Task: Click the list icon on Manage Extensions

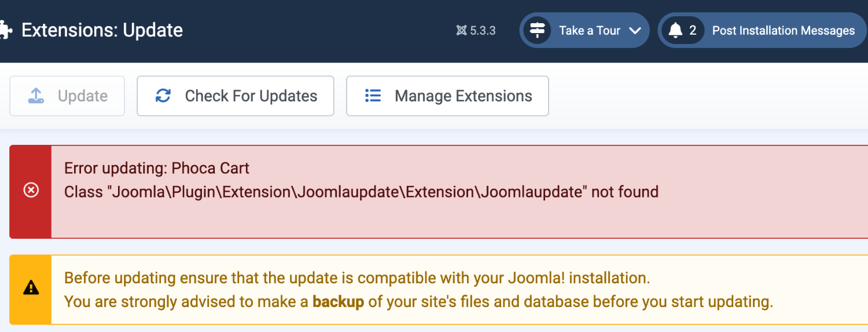Action: pyautogui.click(x=373, y=96)
